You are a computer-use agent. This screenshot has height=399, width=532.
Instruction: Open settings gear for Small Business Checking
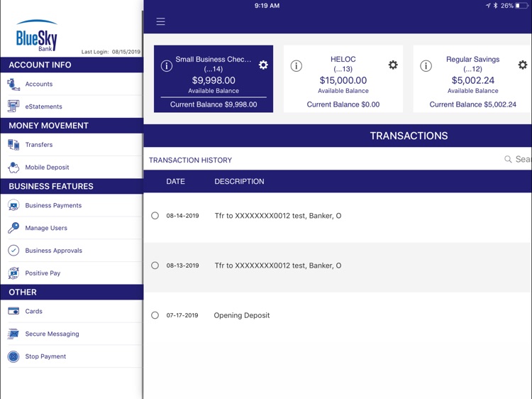[263, 65]
